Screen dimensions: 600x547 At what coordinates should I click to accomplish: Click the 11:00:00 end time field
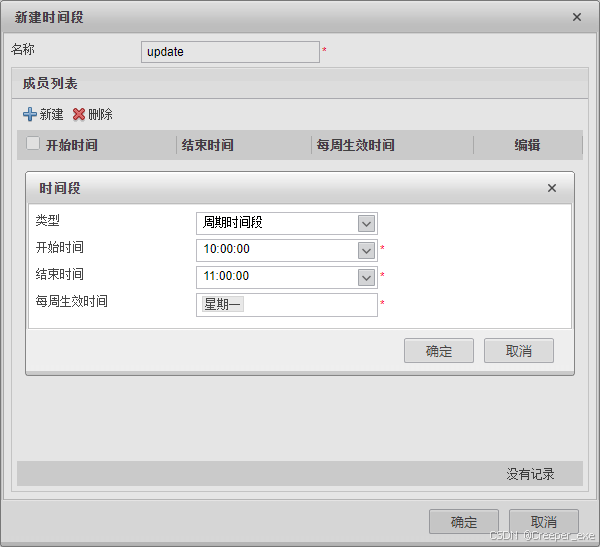pyautogui.click(x=287, y=278)
